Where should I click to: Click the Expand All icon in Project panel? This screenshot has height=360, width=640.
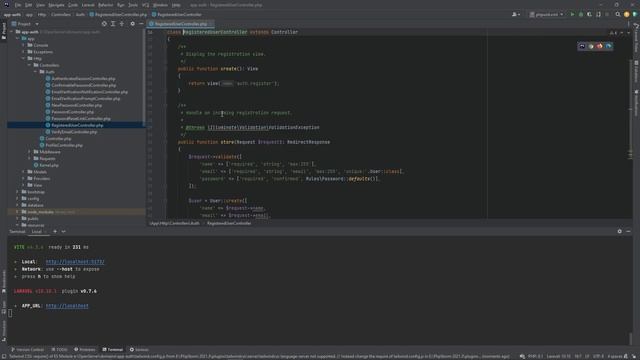tap(113, 24)
